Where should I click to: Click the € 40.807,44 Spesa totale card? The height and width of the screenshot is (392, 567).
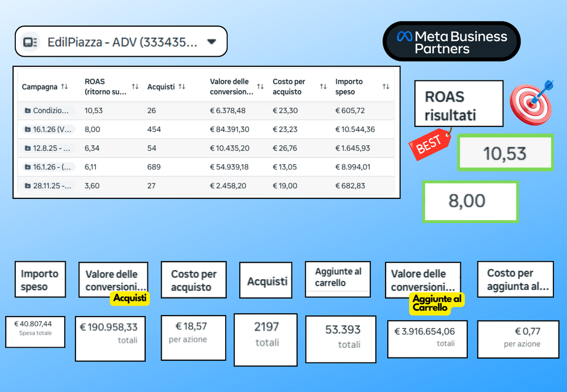[35, 332]
